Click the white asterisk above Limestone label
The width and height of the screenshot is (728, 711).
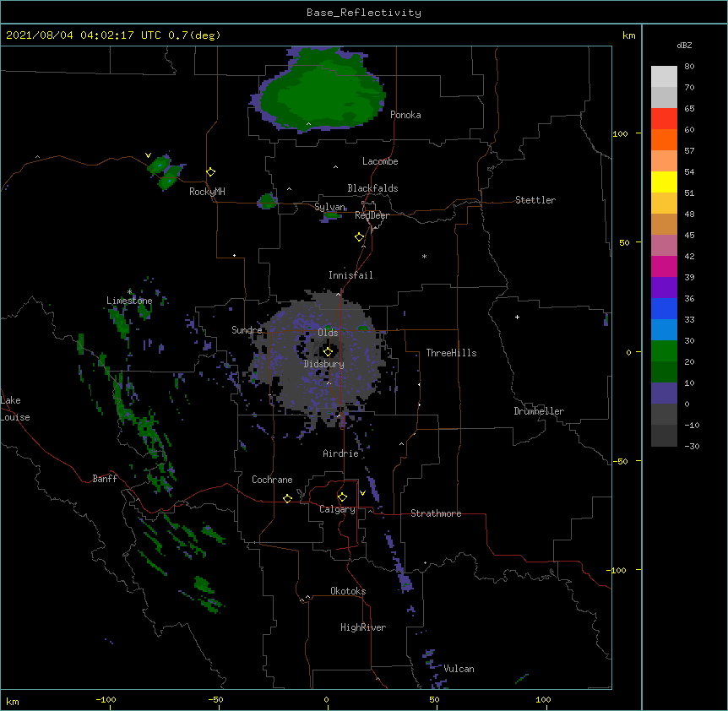(129, 292)
